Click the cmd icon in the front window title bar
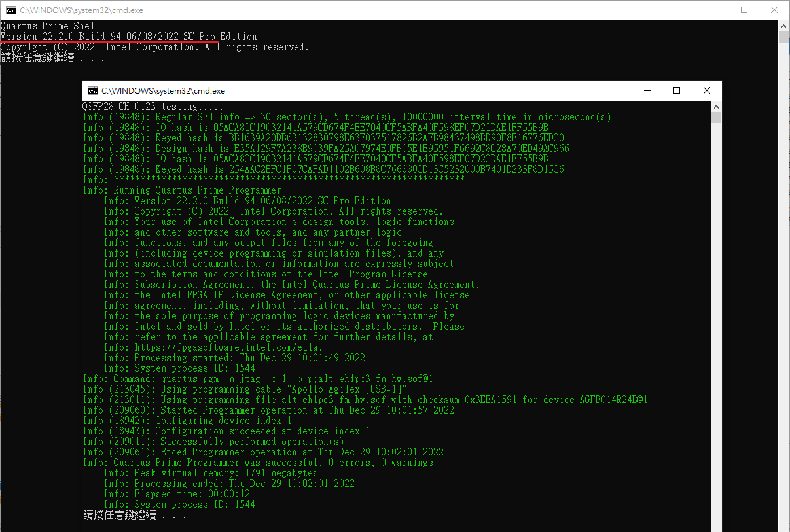Image resolution: width=790 pixels, height=532 pixels. (93, 91)
